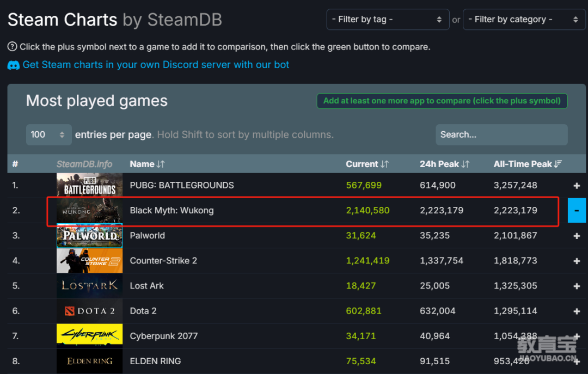Click the green compare apps button
This screenshot has height=374, width=588.
[442, 101]
